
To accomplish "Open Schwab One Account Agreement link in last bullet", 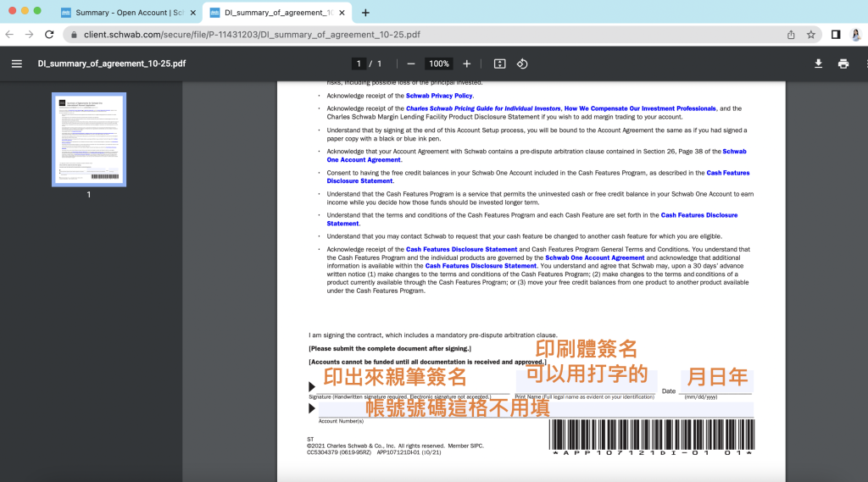I will pos(594,258).
